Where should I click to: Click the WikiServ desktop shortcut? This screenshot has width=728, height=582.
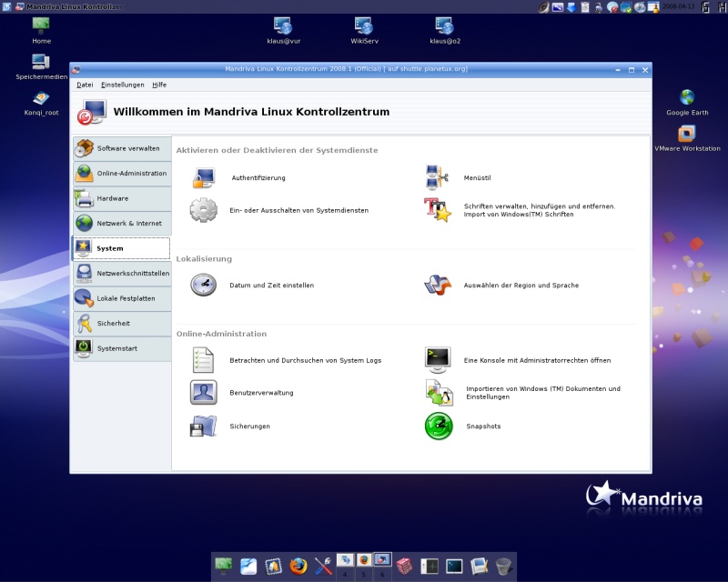(364, 31)
